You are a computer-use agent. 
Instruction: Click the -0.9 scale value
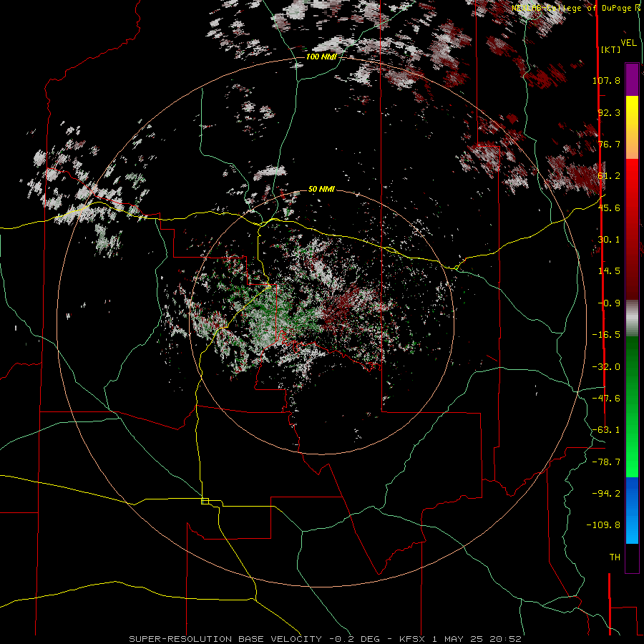point(609,303)
